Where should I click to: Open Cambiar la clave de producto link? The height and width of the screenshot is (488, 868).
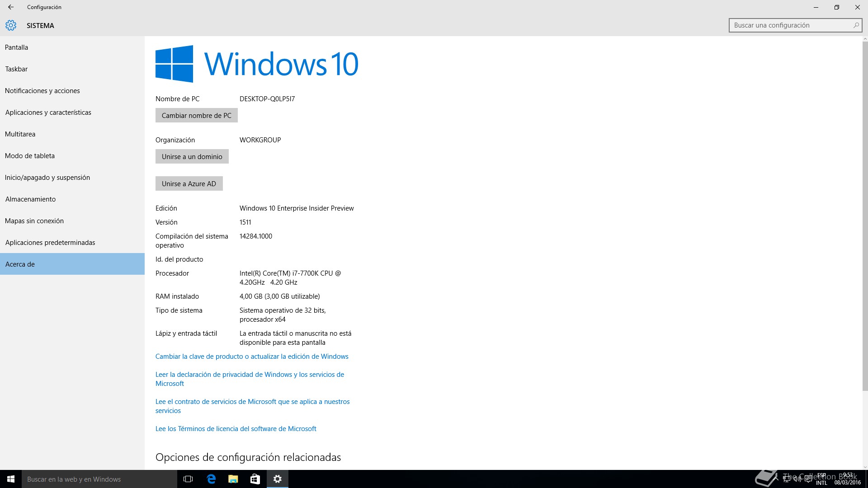(x=252, y=357)
